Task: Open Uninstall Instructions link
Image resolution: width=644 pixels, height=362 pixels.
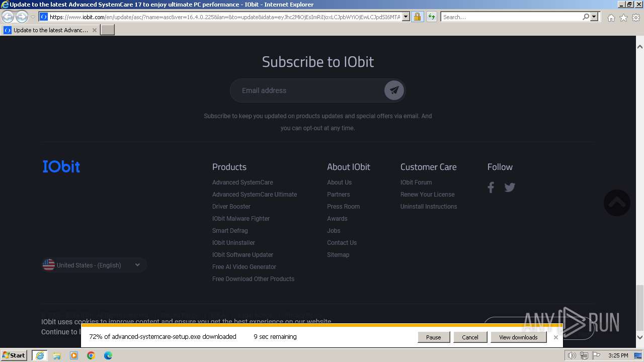Action: point(429,207)
